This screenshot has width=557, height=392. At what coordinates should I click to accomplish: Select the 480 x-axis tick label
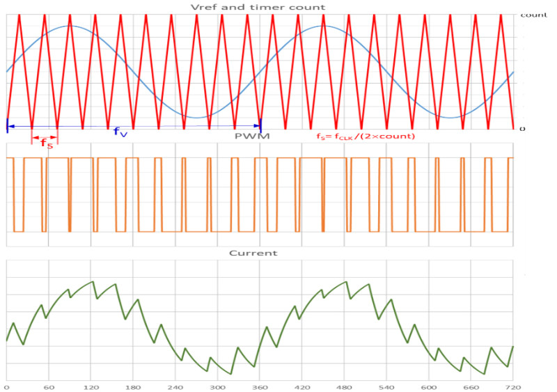[x=344, y=386]
